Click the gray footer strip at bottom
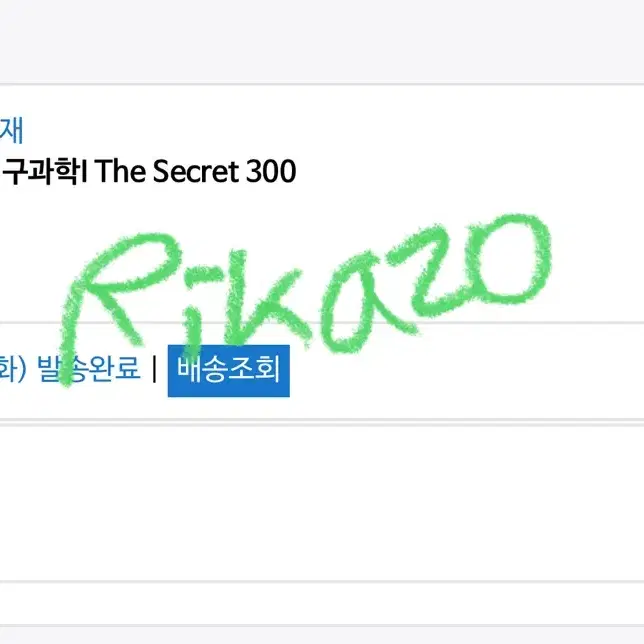 pos(322,634)
